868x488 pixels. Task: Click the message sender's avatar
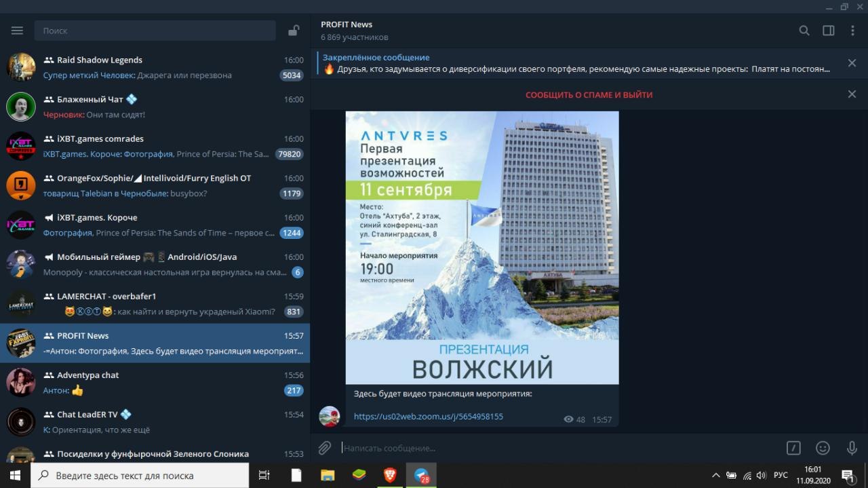point(330,416)
